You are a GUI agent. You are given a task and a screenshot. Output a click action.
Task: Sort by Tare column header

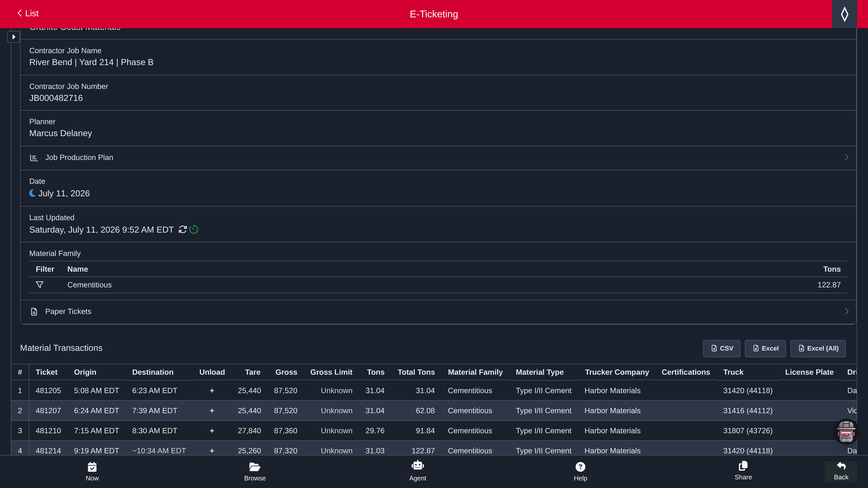[x=252, y=372]
